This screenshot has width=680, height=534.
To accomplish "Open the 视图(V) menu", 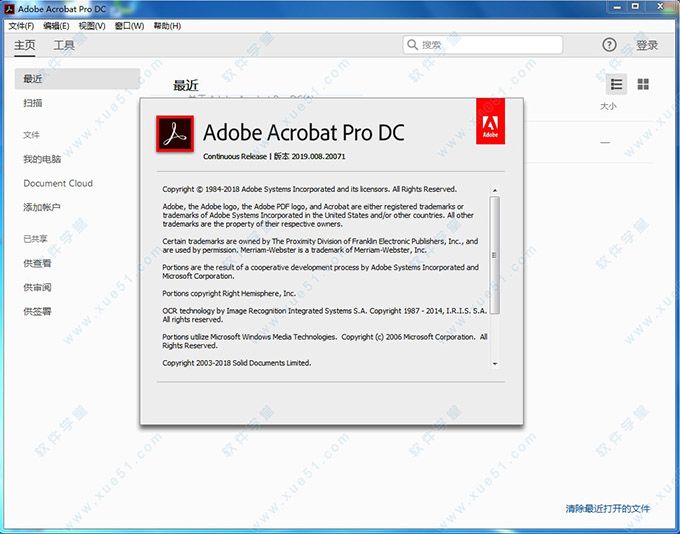I will click(92, 26).
